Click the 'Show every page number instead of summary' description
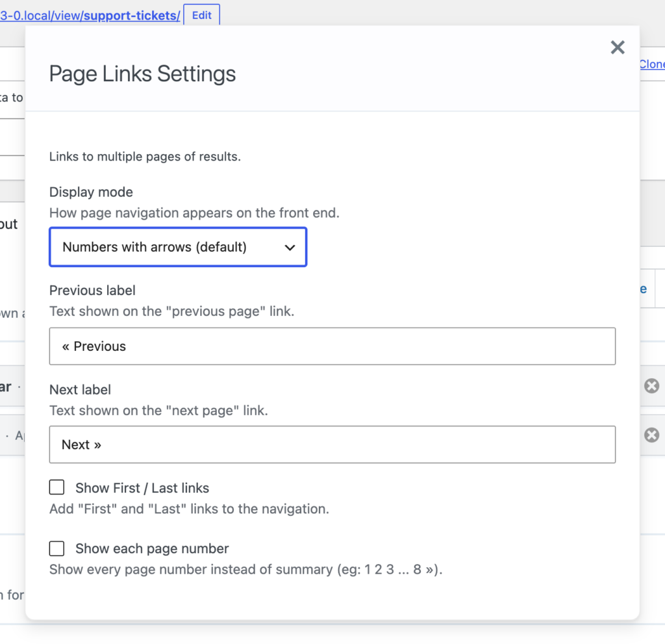 246,569
